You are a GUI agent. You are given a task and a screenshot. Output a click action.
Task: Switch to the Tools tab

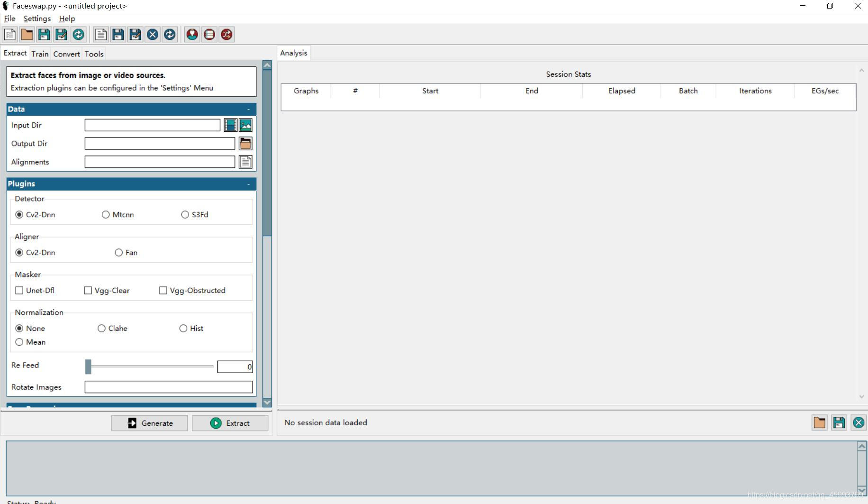(x=94, y=54)
